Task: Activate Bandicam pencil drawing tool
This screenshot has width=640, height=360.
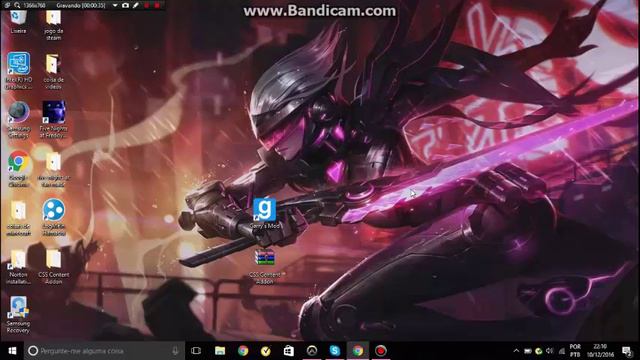Action: tap(136, 5)
